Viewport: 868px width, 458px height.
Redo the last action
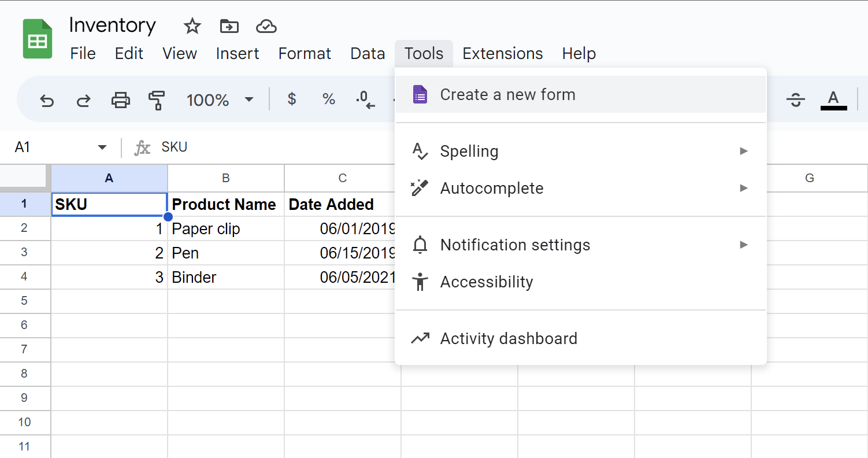click(x=84, y=100)
